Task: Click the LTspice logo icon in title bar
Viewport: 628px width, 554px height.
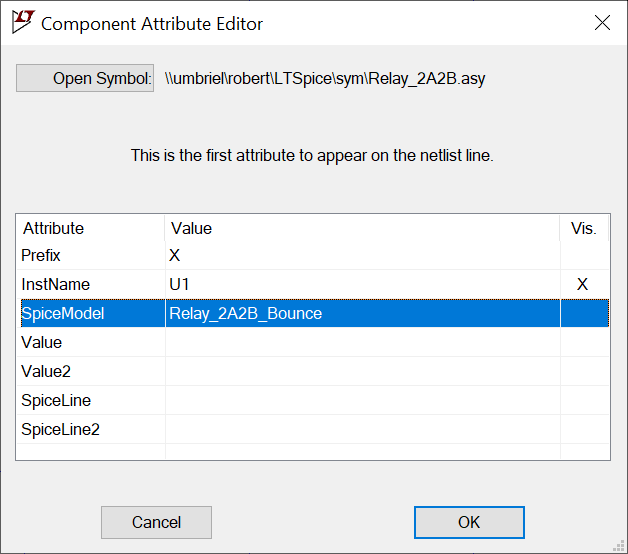Action: click(22, 22)
